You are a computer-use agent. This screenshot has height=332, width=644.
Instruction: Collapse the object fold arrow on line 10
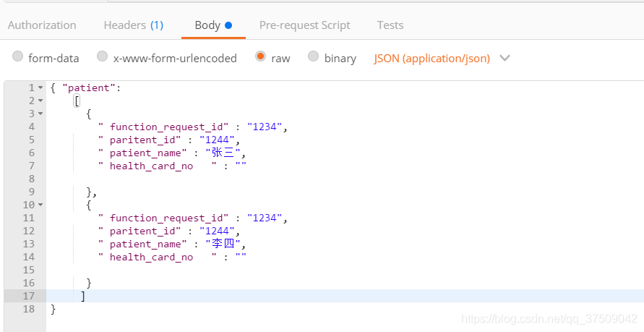tap(40, 205)
